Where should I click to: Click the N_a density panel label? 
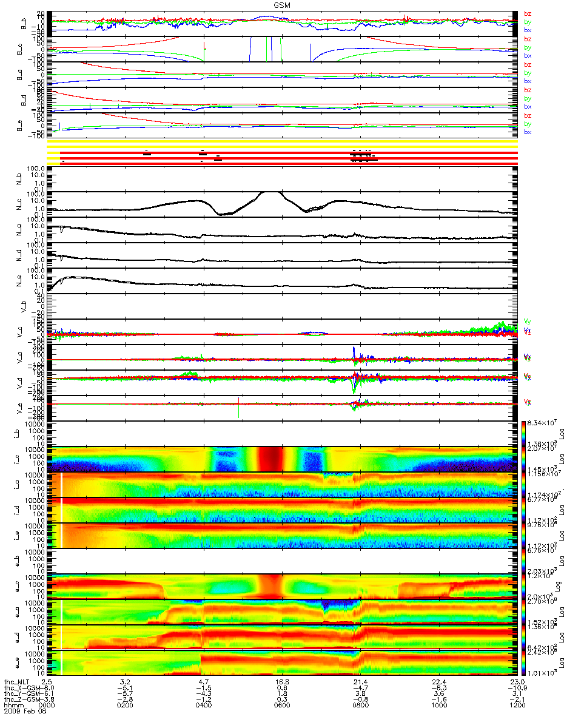coord(18,230)
